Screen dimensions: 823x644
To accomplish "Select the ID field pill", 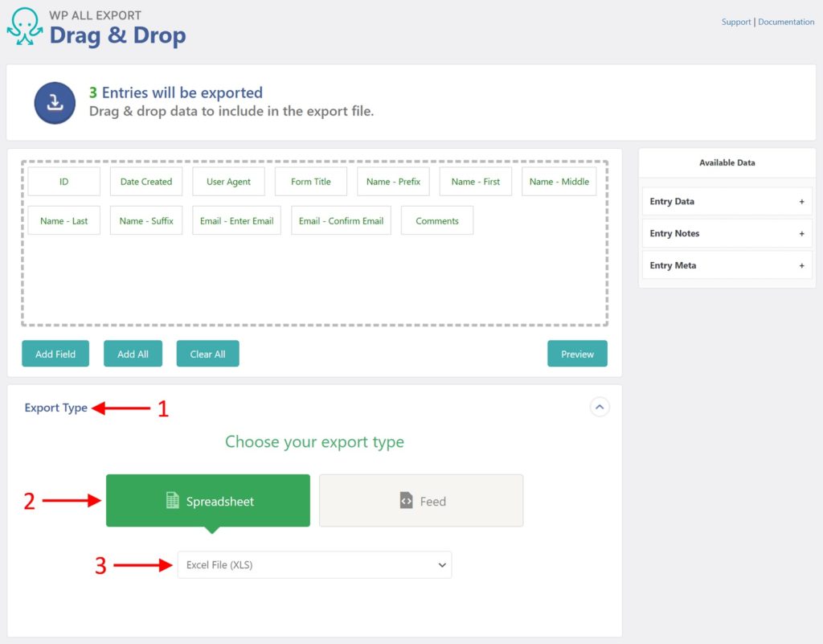I will tap(63, 182).
